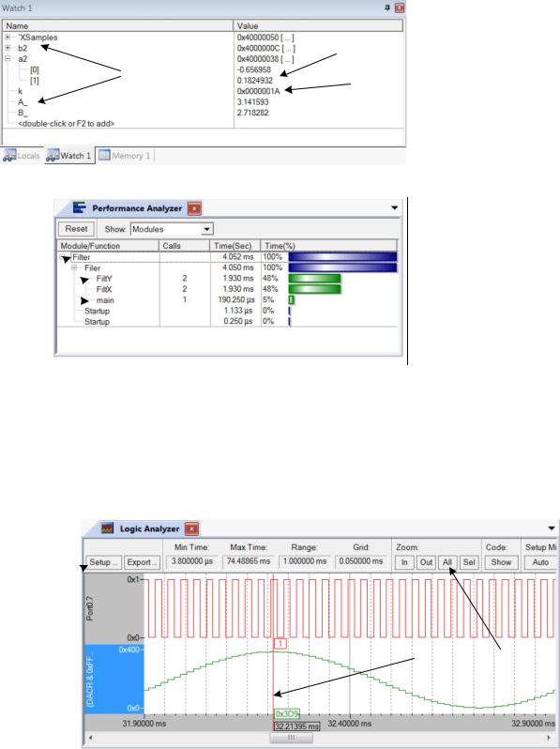Switch to the Locals tab
Image resolution: width=560 pixels, height=749 pixels.
coord(22,156)
